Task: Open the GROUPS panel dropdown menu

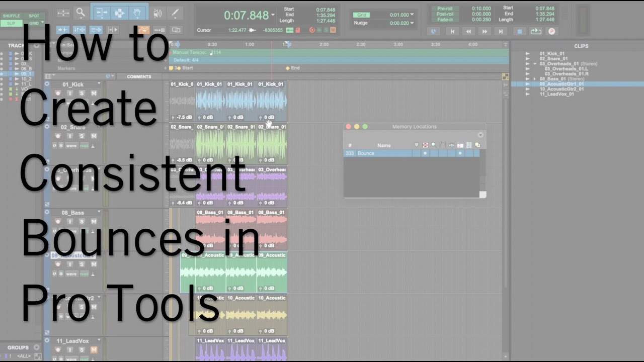Action: click(x=36, y=347)
